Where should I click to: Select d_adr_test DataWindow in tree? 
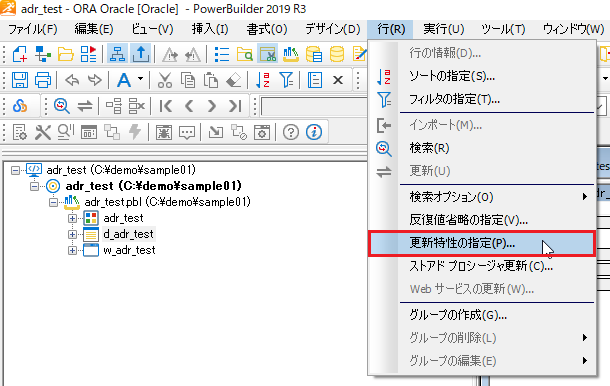pos(128,234)
